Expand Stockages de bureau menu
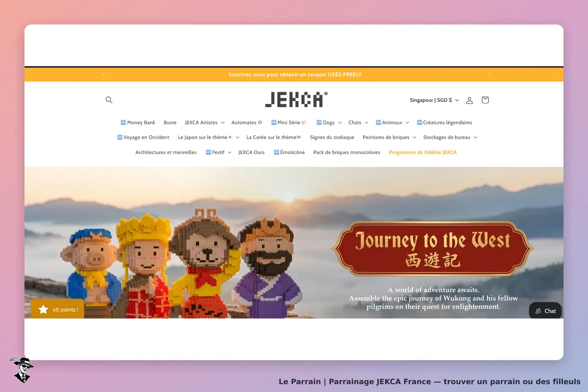This screenshot has width=588, height=392. [450, 137]
